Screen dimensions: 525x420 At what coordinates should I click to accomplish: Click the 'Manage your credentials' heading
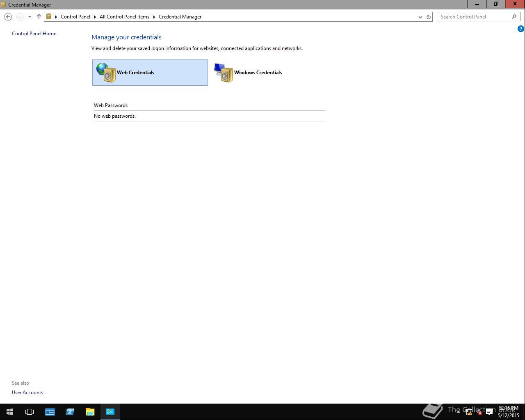(x=126, y=37)
